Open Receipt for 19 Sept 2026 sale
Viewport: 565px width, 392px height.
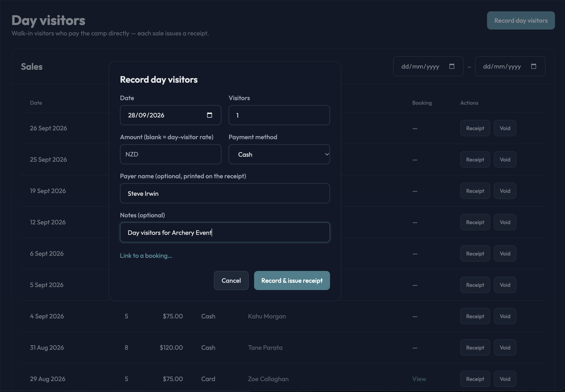pyautogui.click(x=475, y=191)
